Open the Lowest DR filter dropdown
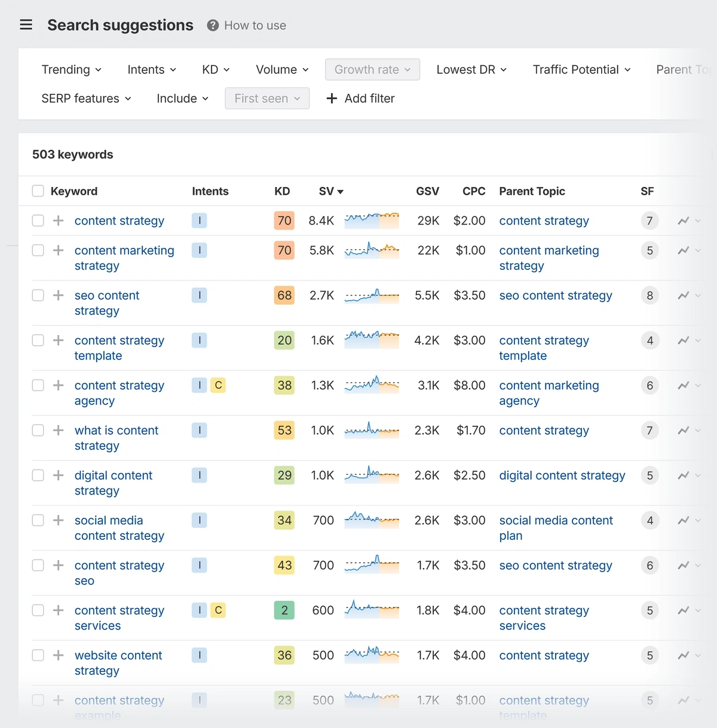This screenshot has width=717, height=728. tap(471, 69)
